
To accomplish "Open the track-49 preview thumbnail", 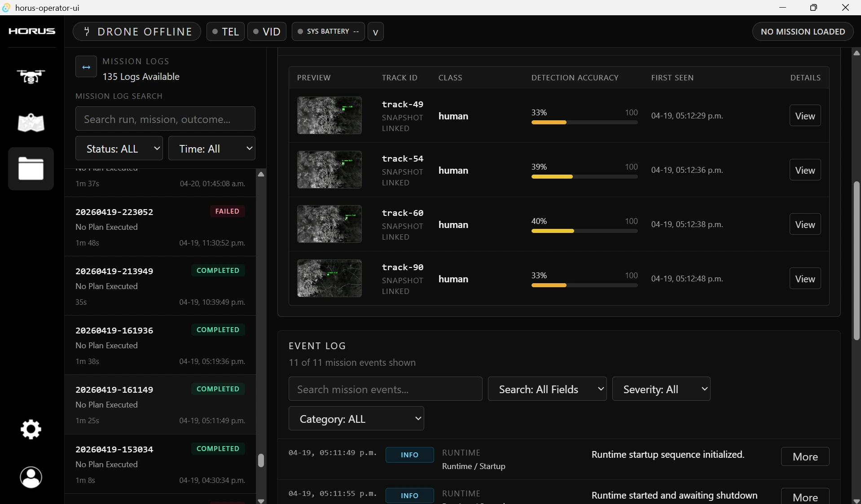I will click(x=329, y=115).
